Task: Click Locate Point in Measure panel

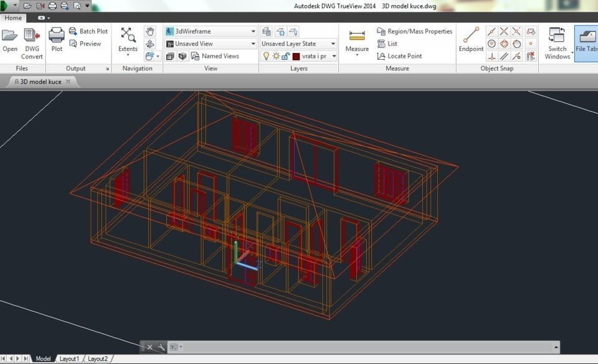Action: coord(399,56)
